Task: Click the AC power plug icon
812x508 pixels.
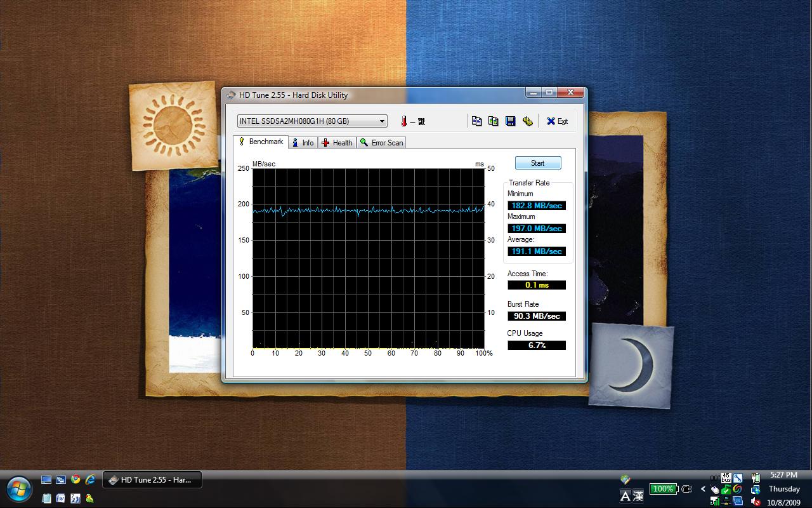Action: (x=686, y=489)
